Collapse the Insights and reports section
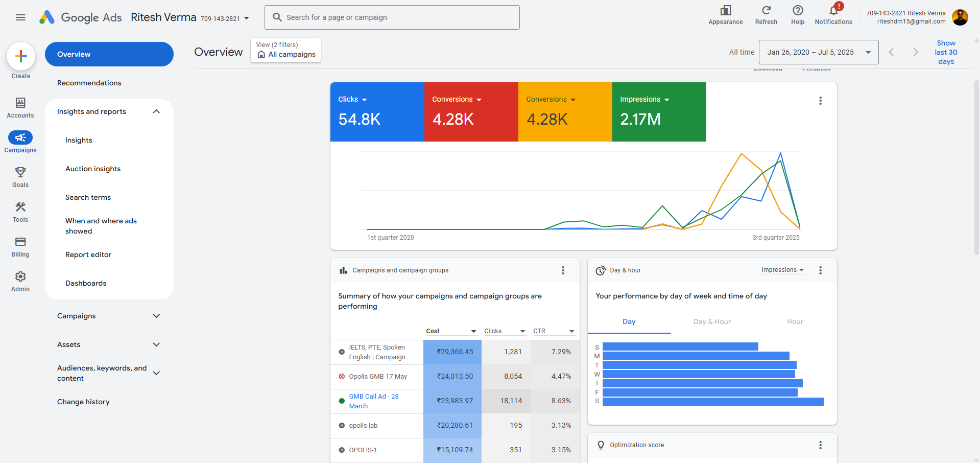 [156, 111]
